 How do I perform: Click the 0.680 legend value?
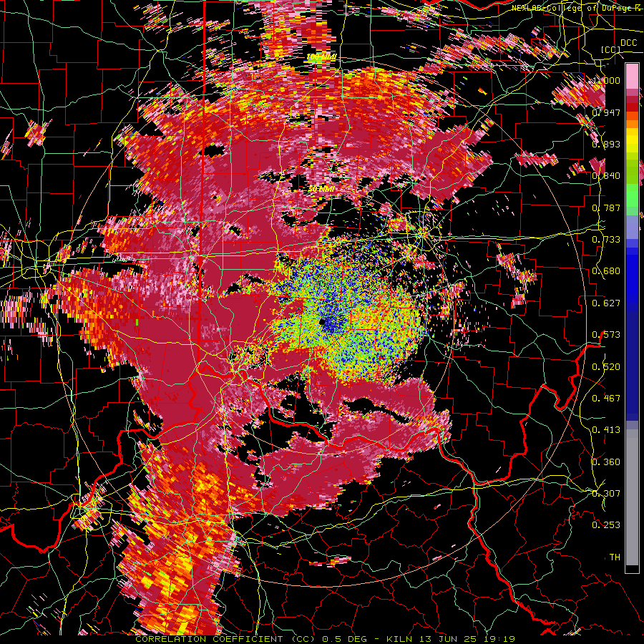coord(606,271)
